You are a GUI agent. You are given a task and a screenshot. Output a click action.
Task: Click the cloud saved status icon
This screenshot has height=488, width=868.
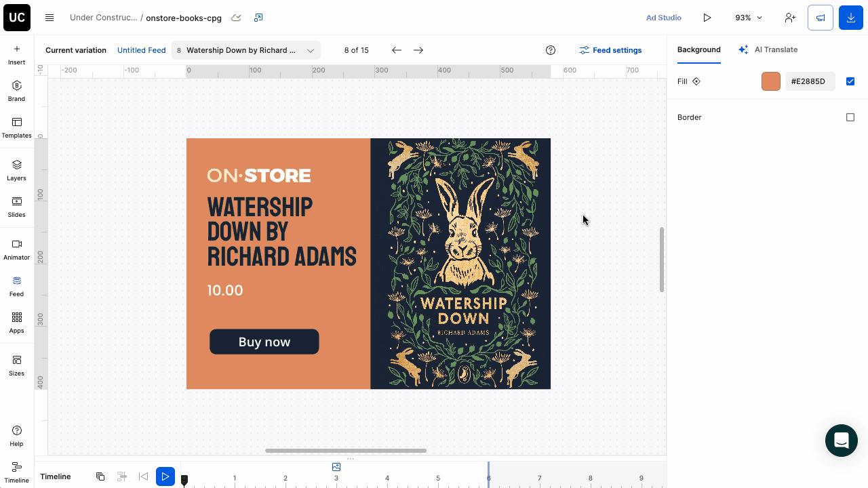(236, 18)
